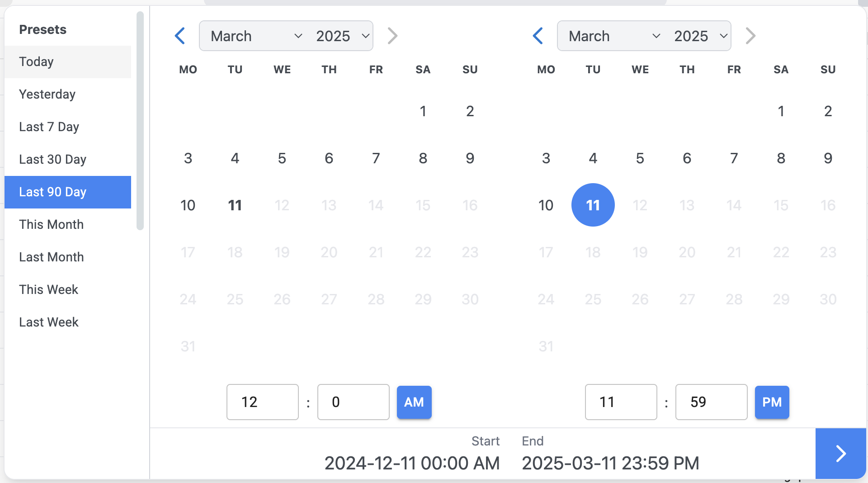The width and height of the screenshot is (868, 483).
Task: Apply the date range with the blue arrow button
Action: point(841,454)
